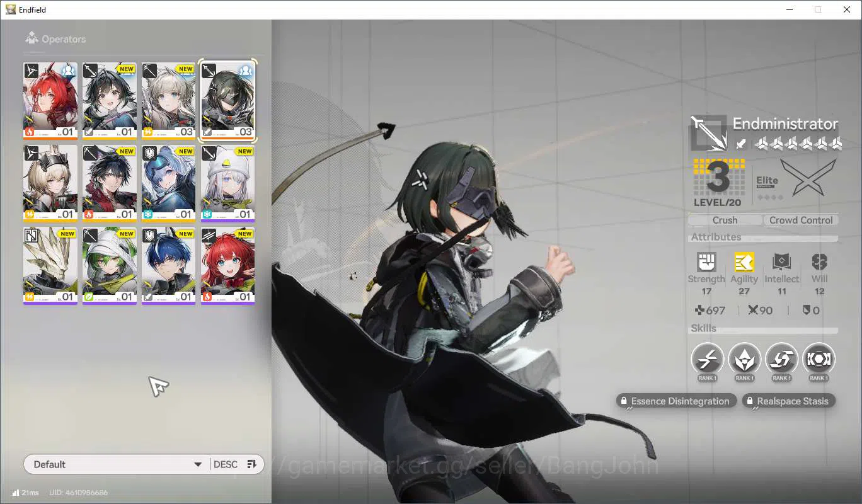862x504 pixels.
Task: Select the blue-haired male operator card
Action: click(169, 266)
